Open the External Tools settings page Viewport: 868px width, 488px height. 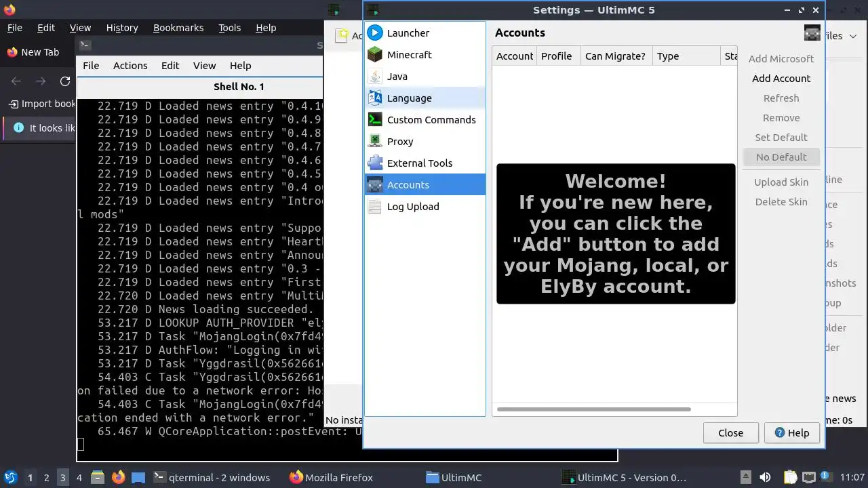click(425, 163)
